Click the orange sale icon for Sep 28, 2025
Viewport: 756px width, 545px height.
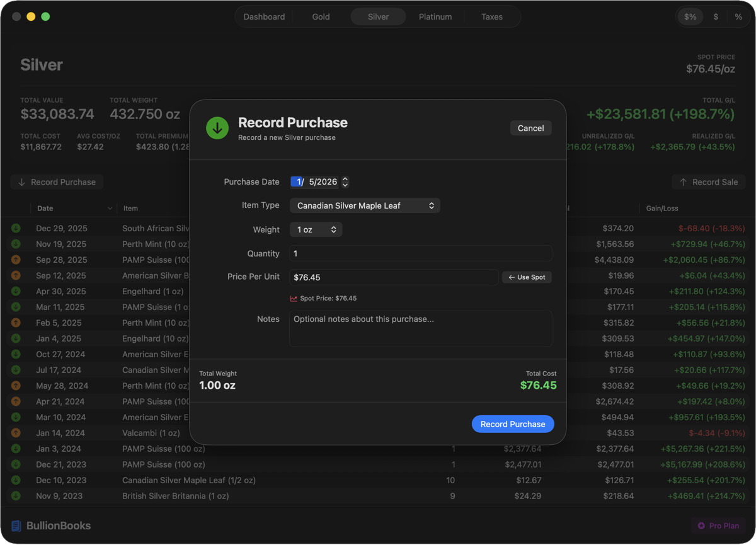click(x=16, y=260)
